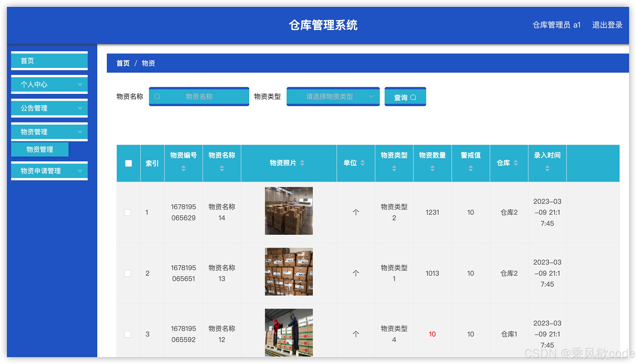
Task: Select the 物资管理 submenu item
Action: [x=40, y=149]
